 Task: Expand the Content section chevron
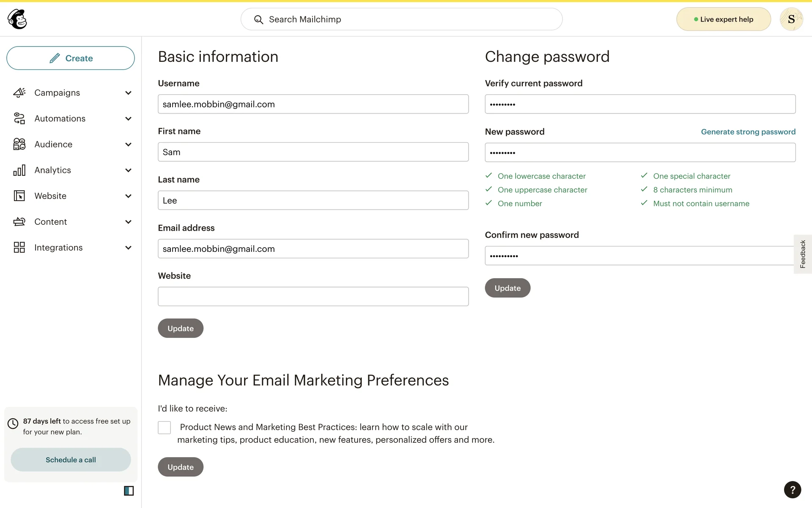coord(128,222)
